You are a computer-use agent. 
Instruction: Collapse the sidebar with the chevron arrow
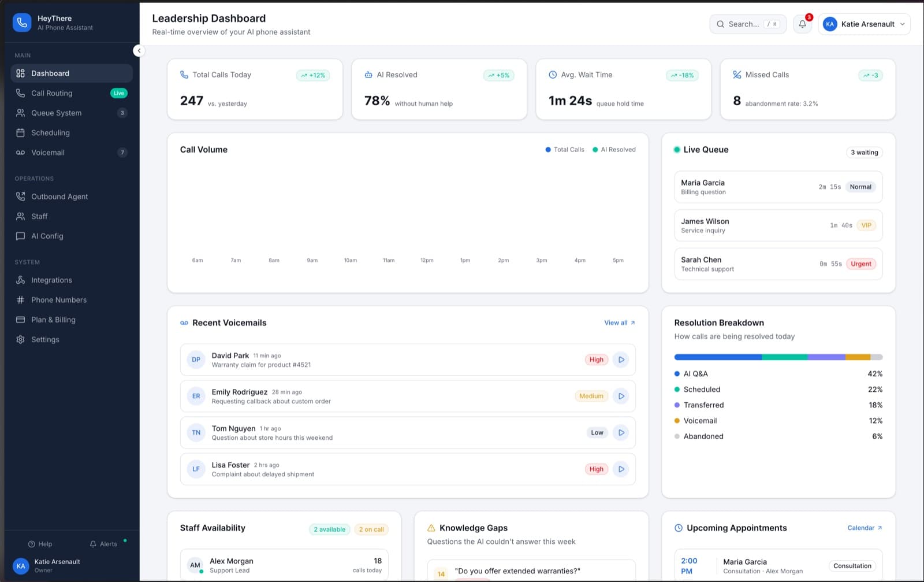point(139,50)
